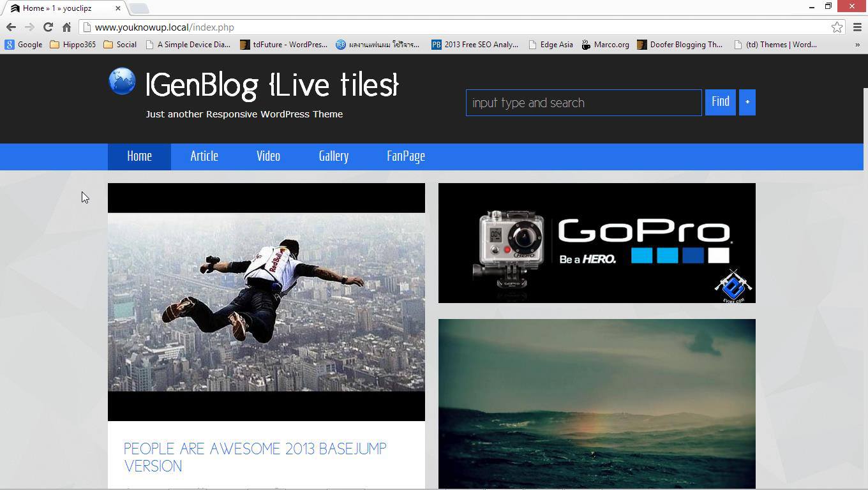Close the 'Home » 1 » youclipz' tab
The width and height of the screenshot is (868, 490).
coord(118,8)
